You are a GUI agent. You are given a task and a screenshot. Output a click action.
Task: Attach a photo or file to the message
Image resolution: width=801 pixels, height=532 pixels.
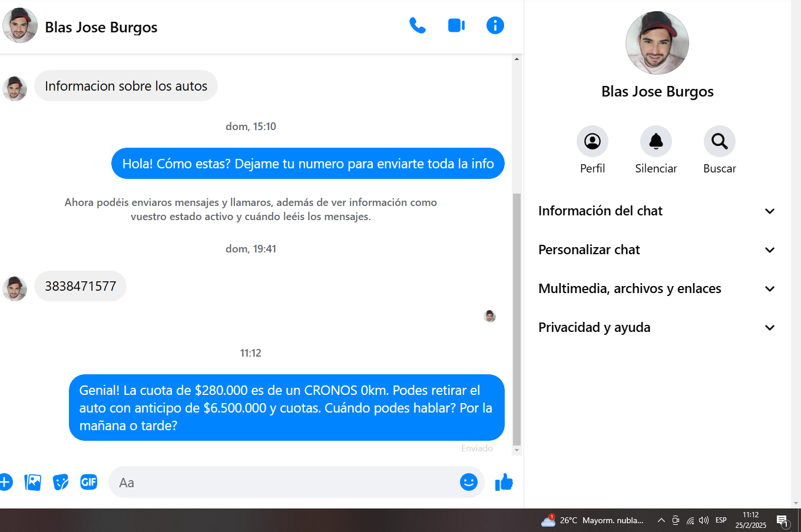(x=33, y=482)
